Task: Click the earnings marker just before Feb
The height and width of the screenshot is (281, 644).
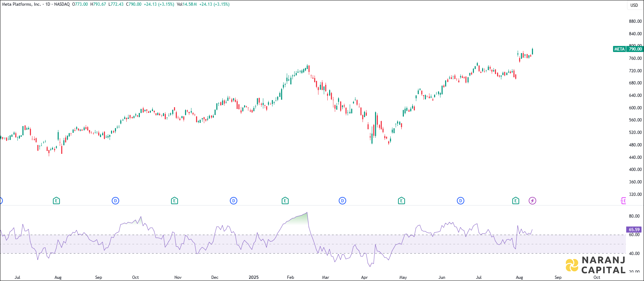Action: click(x=285, y=201)
